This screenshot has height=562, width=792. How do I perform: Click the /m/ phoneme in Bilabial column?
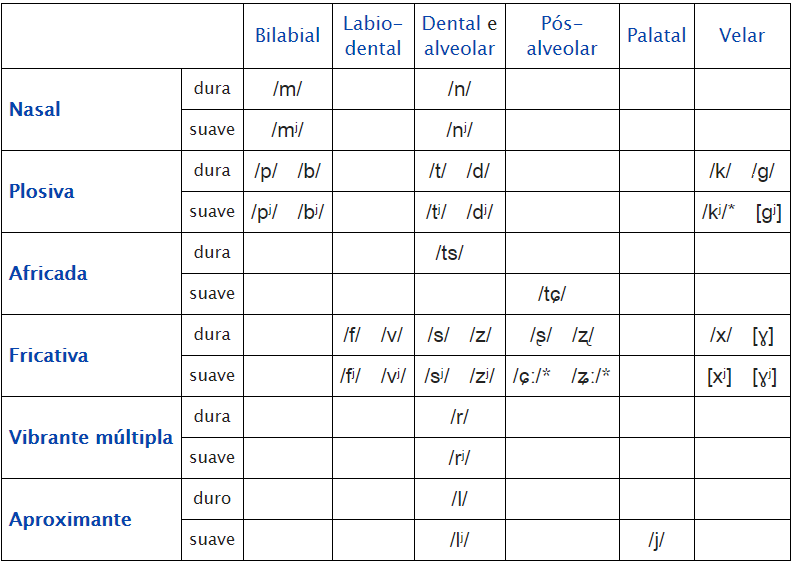[287, 89]
